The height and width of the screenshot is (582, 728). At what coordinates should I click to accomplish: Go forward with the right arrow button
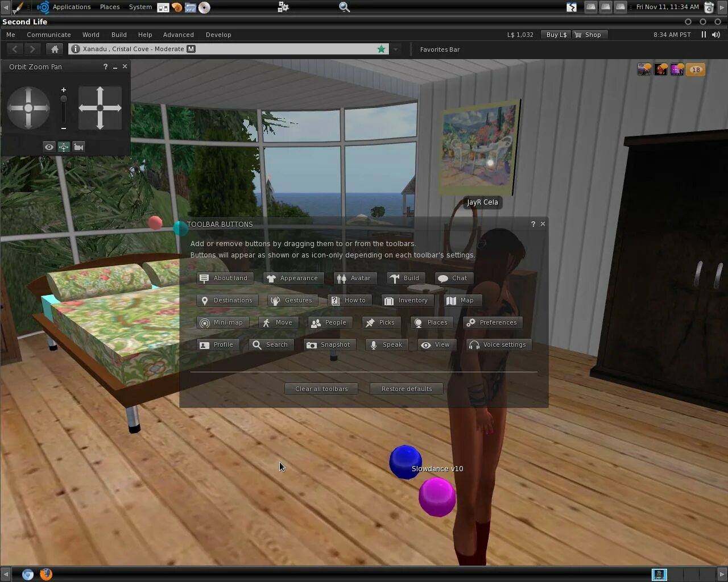click(33, 49)
